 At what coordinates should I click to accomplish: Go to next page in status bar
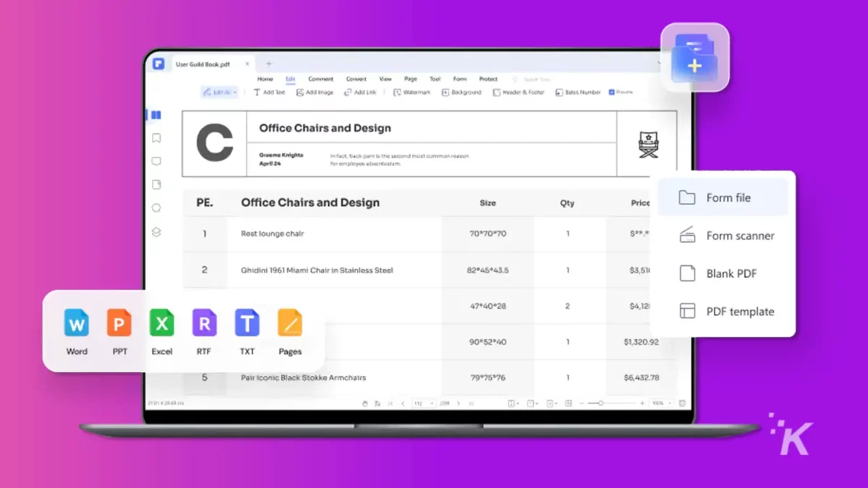459,403
